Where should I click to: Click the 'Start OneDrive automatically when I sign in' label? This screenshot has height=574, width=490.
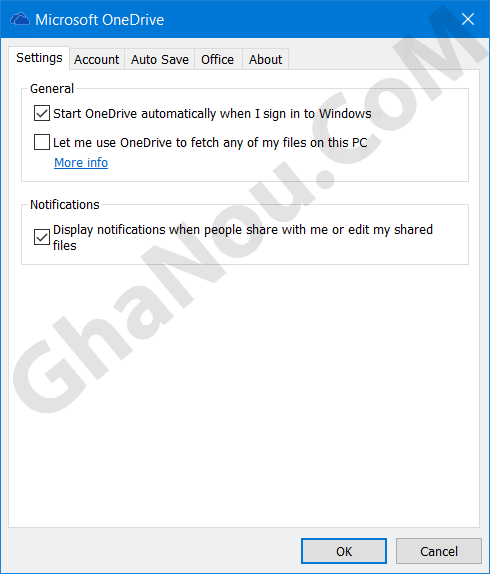(212, 114)
